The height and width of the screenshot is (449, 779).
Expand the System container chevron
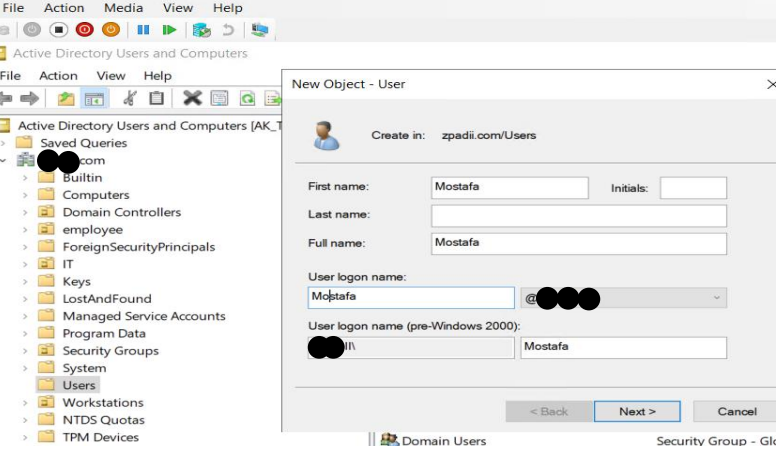click(25, 369)
